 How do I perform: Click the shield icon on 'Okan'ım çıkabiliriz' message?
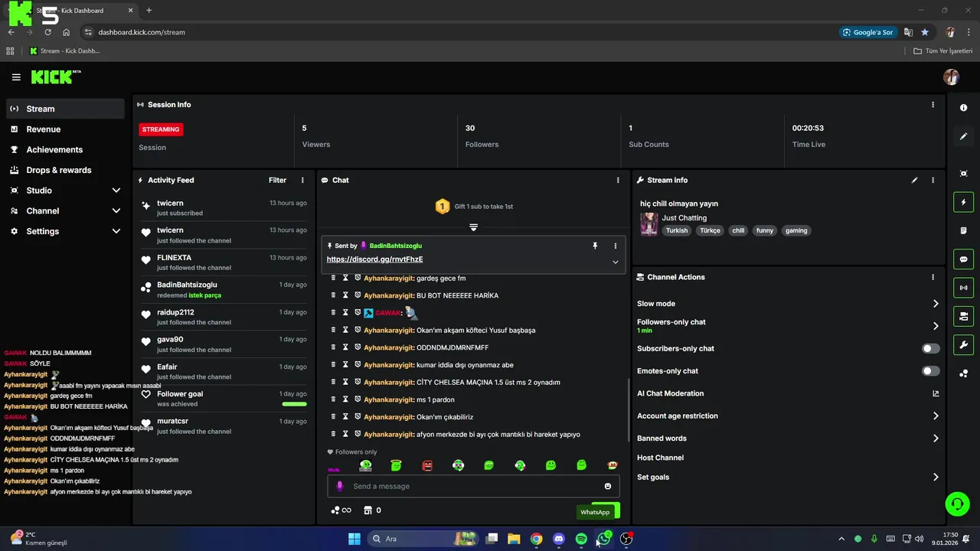point(358,417)
